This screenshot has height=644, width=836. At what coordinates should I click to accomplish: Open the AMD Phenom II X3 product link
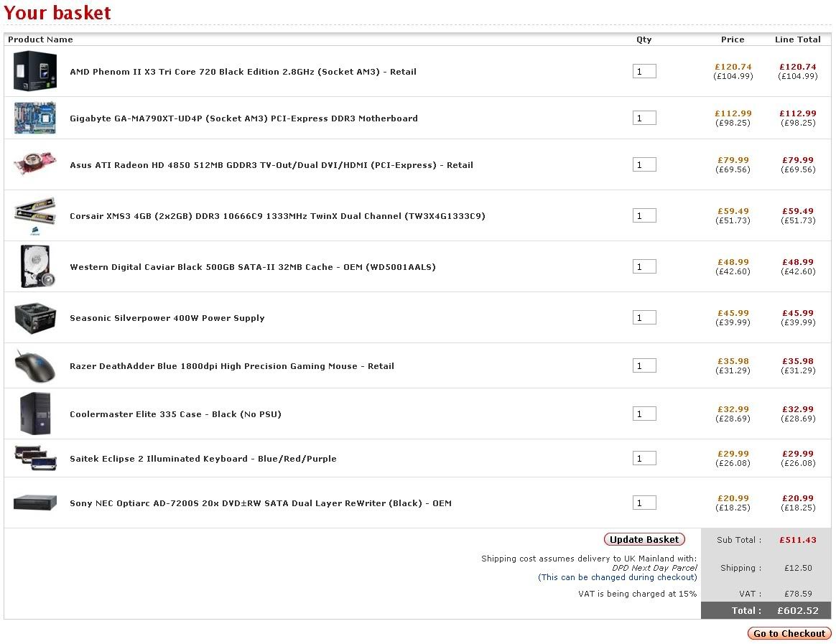(x=243, y=72)
